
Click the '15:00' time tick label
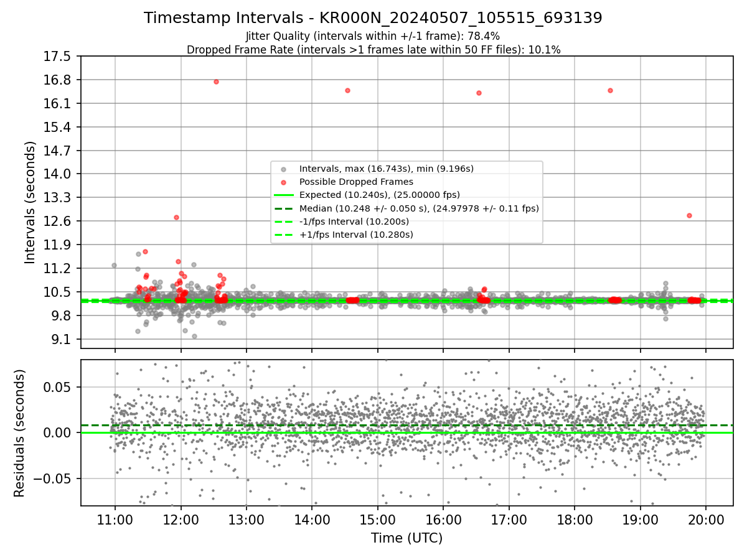[x=378, y=520]
